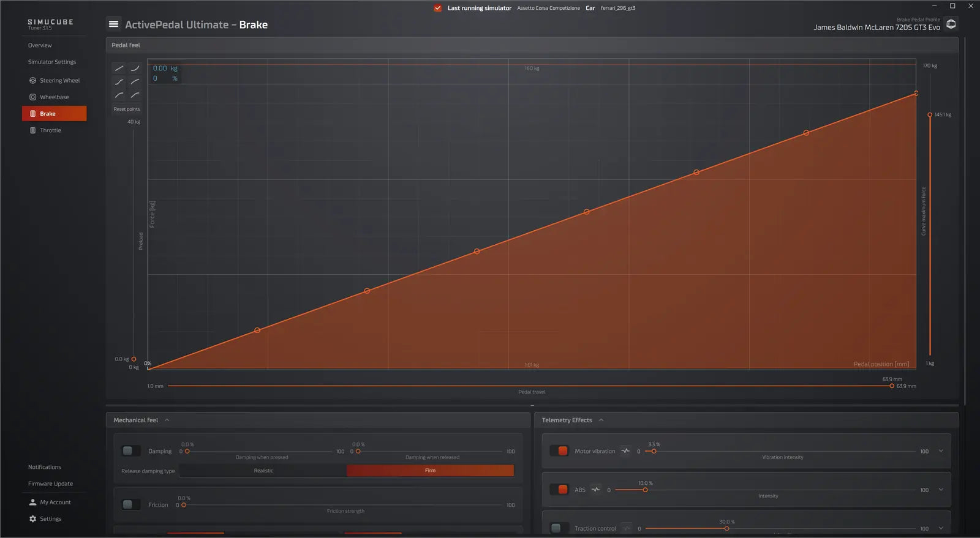Click the Motor vibration intensity slider handle
Viewport: 980px width, 538px height.
[x=654, y=451]
